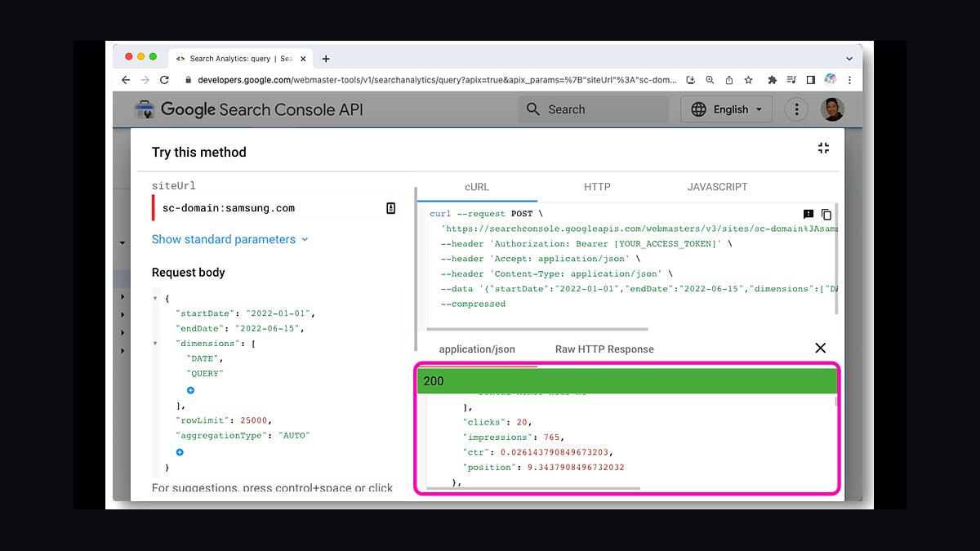Click the send feedback icon above code sample
The height and width of the screenshot is (551, 980).
808,214
